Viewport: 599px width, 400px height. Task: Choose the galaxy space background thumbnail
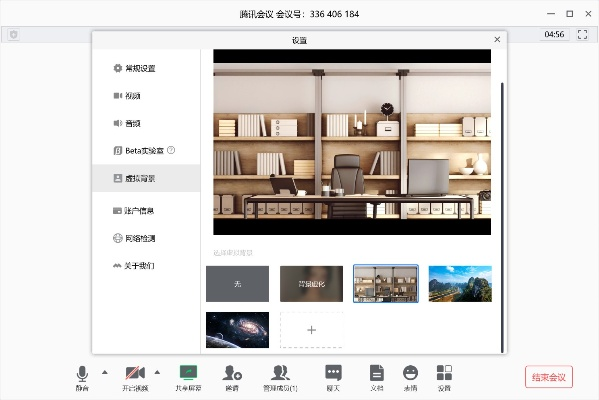coord(237,330)
